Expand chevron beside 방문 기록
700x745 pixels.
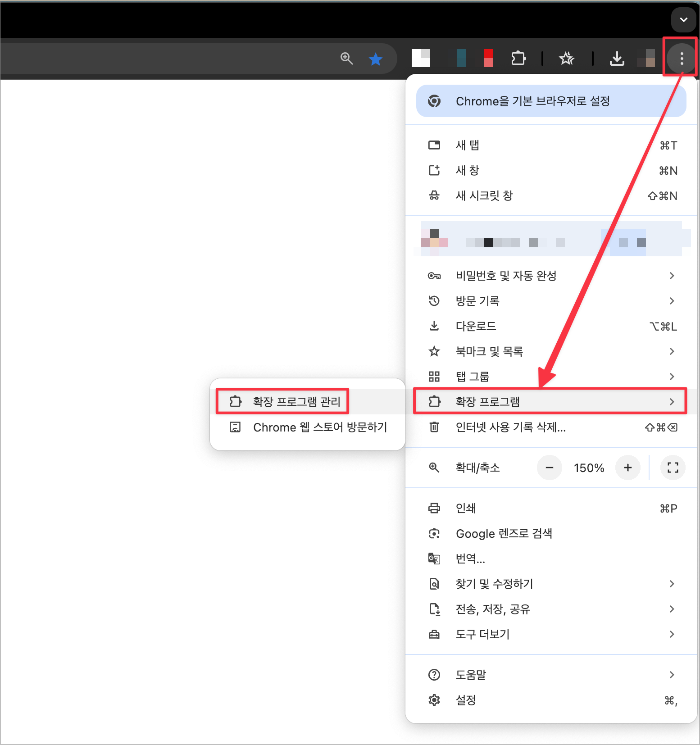(x=672, y=301)
